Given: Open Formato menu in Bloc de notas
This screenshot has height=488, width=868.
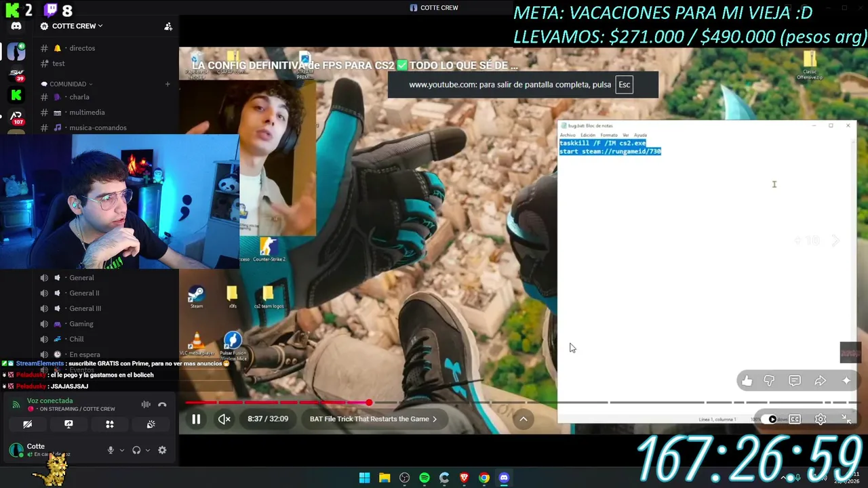Looking at the screenshot, I should 609,135.
